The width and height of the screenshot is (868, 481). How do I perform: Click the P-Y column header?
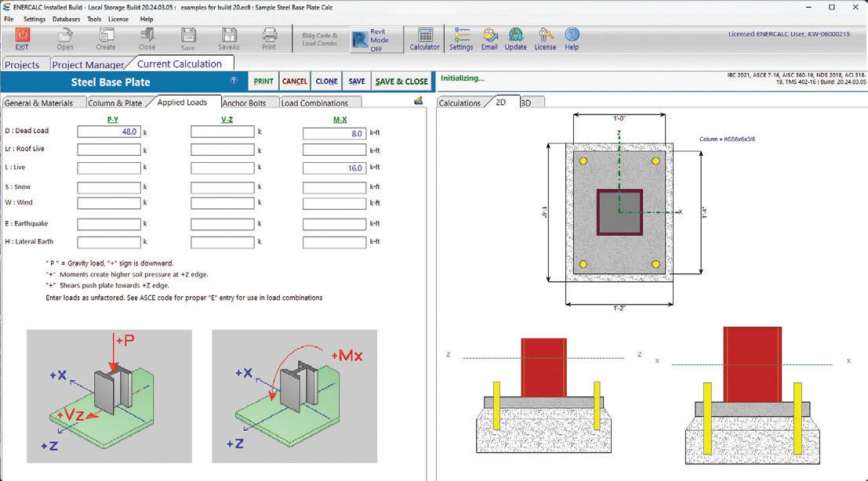click(112, 119)
